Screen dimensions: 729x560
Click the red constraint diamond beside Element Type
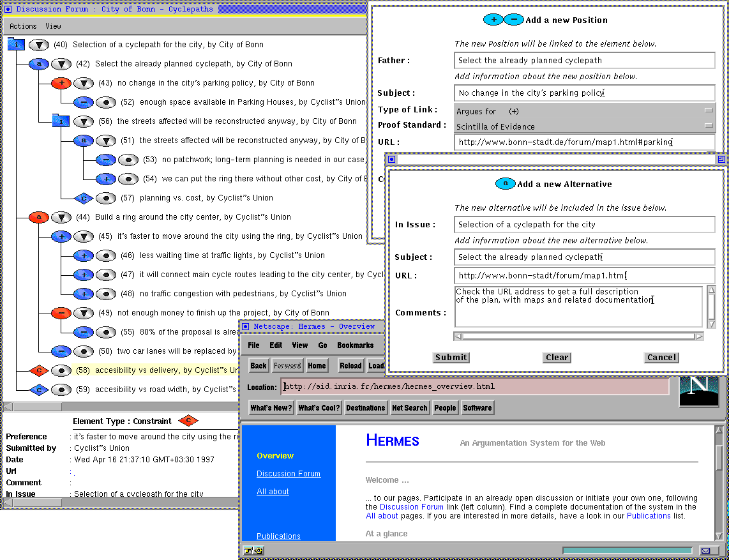pyautogui.click(x=188, y=421)
